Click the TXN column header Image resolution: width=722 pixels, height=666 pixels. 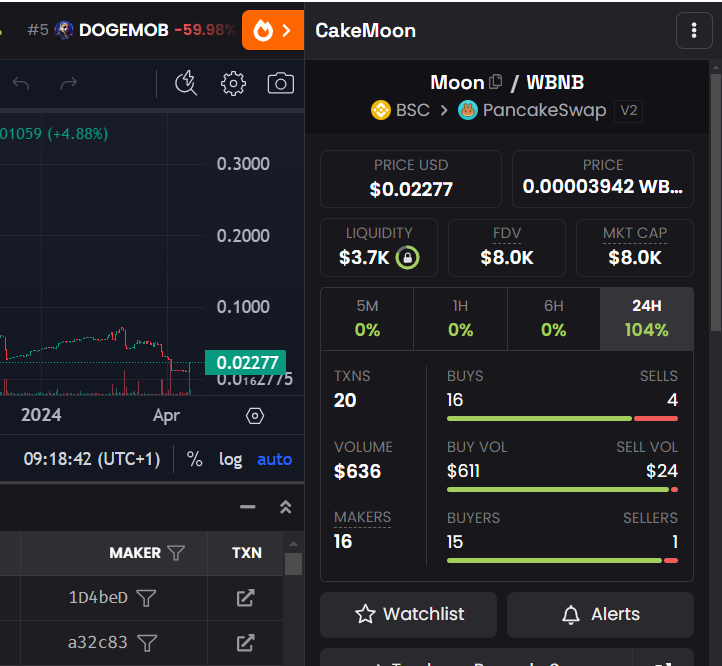[x=247, y=553]
